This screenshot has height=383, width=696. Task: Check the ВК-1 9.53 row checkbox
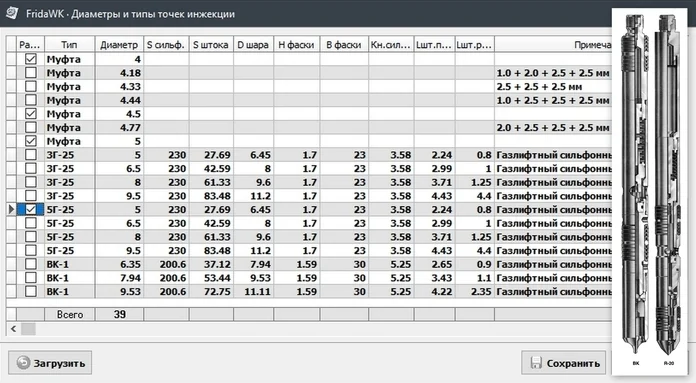click(31, 291)
